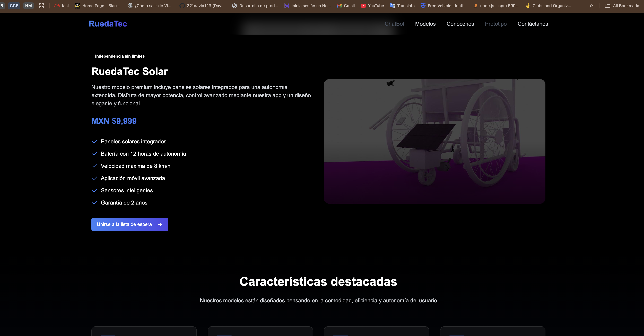Open the fast speed test bookmark
644x336 pixels.
tap(62, 5)
